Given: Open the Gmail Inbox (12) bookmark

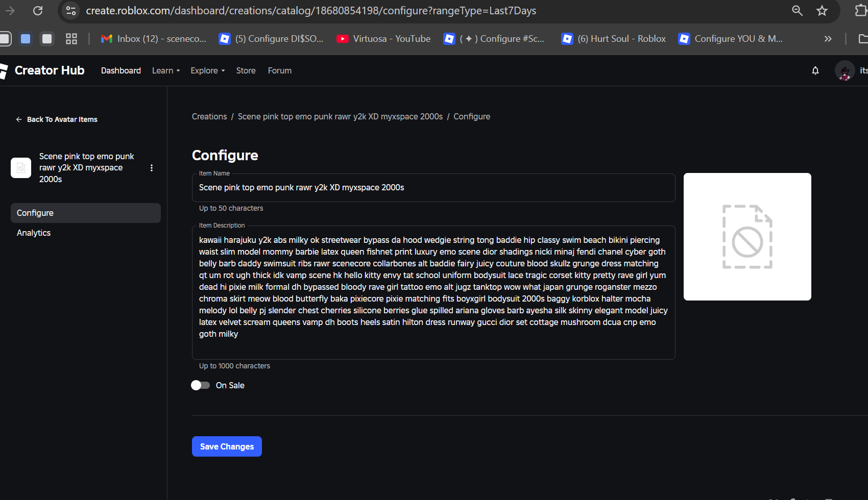Looking at the screenshot, I should [154, 39].
